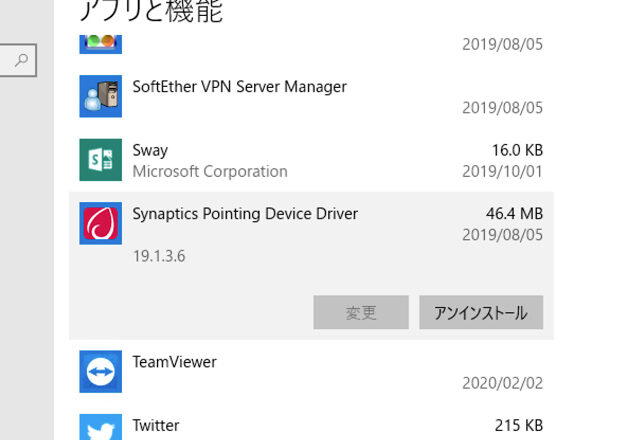
Task: Click the partially visible icon above SoftEther
Action: point(100,43)
